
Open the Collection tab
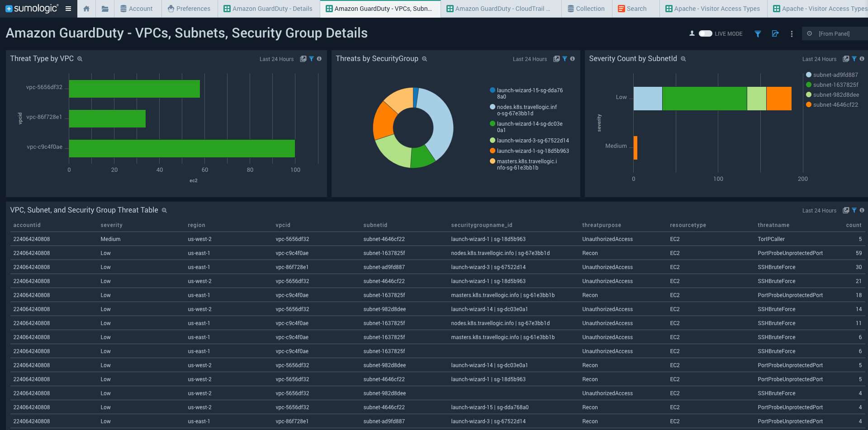coord(586,9)
